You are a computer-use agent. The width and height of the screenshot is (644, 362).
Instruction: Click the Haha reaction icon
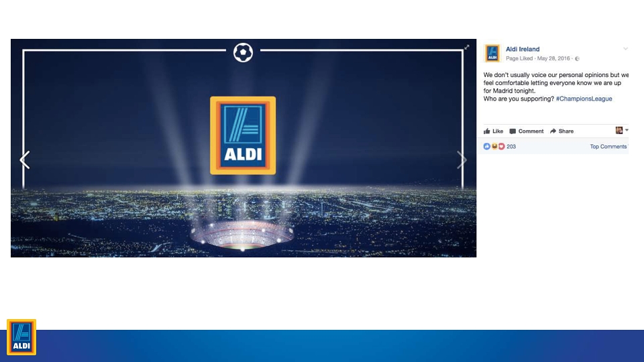[x=494, y=147]
